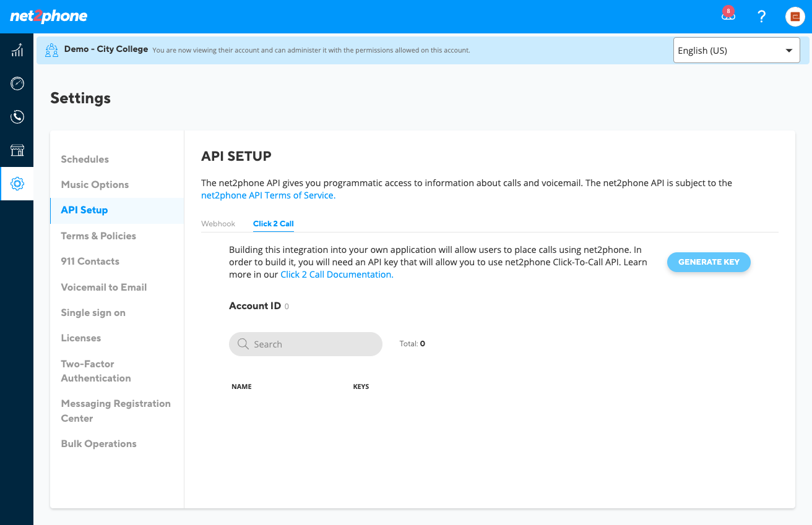Open Messaging Registration Center settings

pos(116,411)
